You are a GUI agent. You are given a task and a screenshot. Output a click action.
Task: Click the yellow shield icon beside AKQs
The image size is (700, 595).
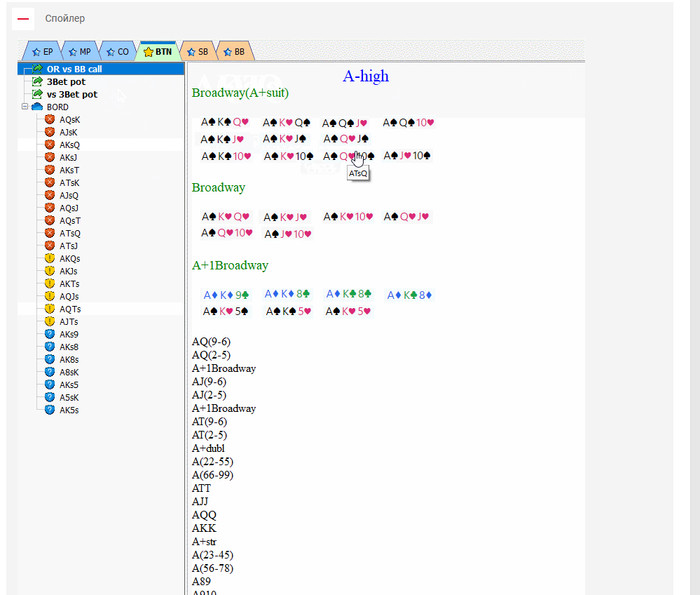click(50, 258)
